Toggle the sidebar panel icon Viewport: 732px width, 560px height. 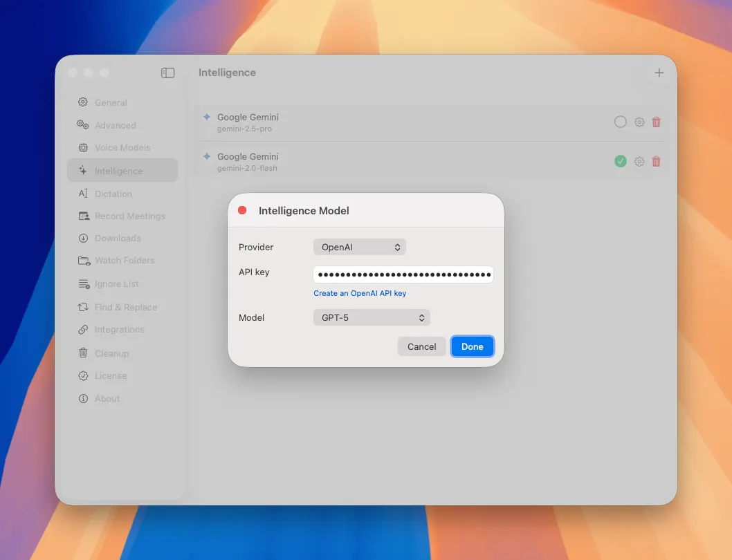167,73
